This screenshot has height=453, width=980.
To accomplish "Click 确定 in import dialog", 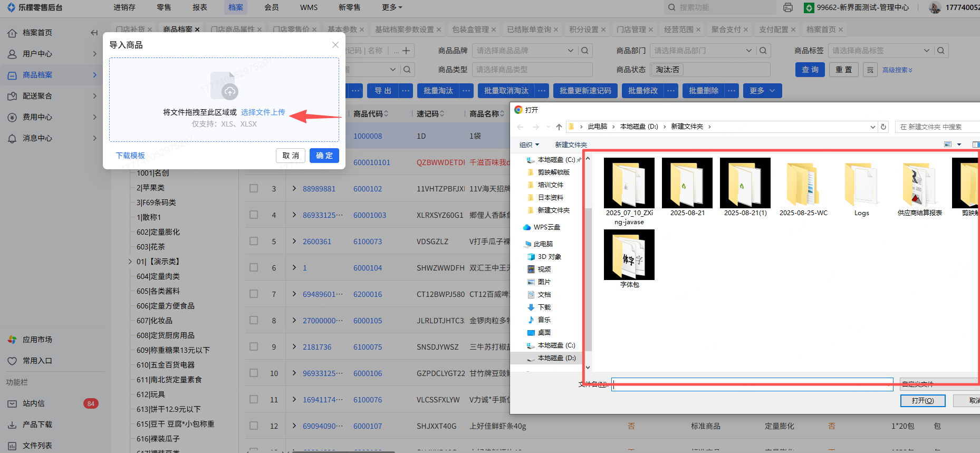I will click(324, 156).
